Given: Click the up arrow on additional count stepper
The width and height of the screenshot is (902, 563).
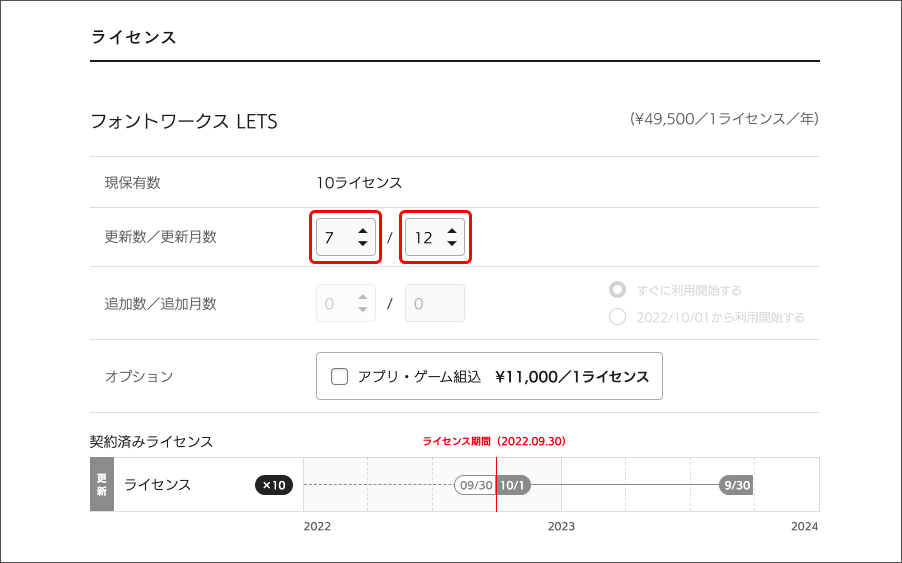Looking at the screenshot, I should (362, 297).
